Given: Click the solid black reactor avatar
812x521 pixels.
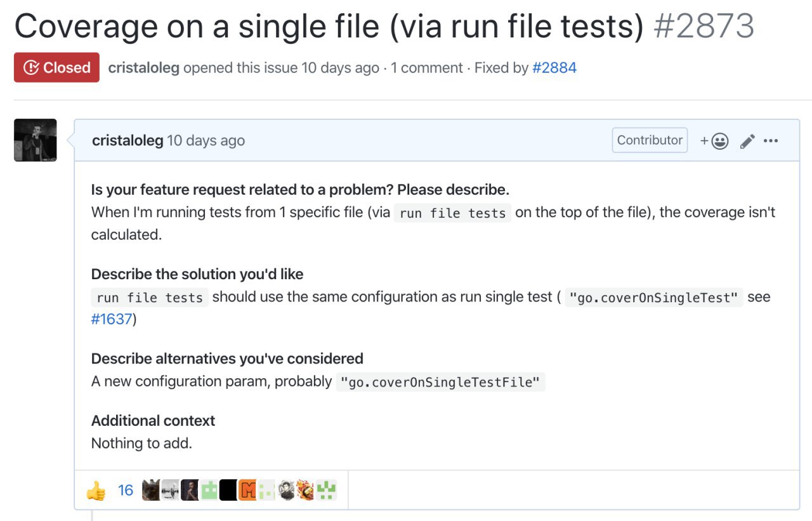Looking at the screenshot, I should point(228,490).
